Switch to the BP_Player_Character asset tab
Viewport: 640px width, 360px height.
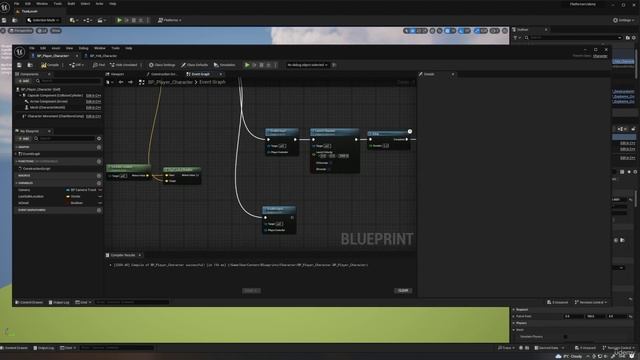pos(53,56)
